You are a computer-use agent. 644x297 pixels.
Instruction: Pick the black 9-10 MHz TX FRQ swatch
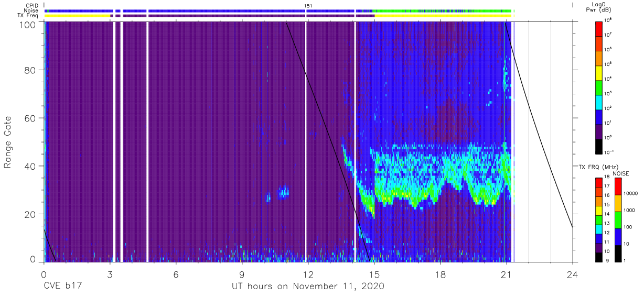tap(598, 256)
